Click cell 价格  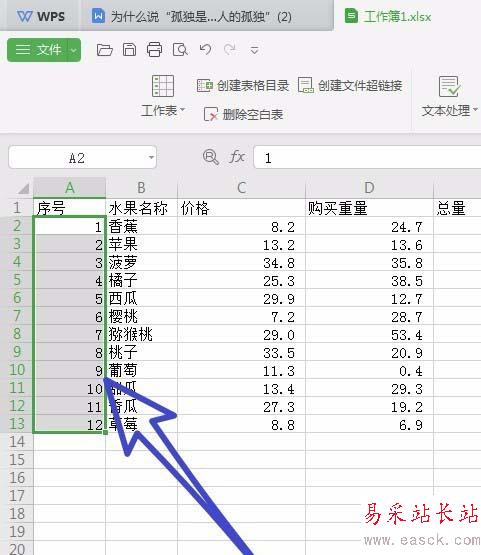[x=241, y=208]
